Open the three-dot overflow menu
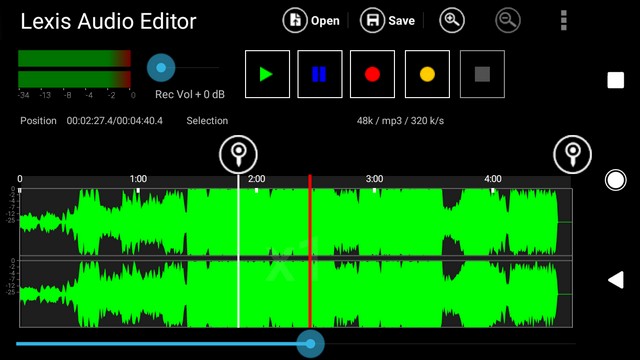The width and height of the screenshot is (640, 360). point(564,20)
